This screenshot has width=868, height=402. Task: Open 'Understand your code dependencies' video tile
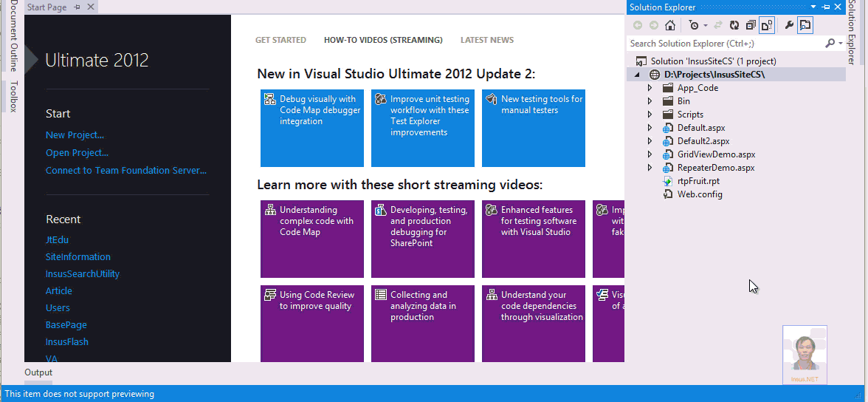(534, 324)
